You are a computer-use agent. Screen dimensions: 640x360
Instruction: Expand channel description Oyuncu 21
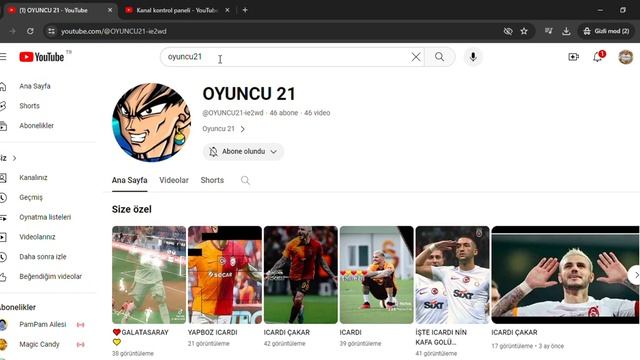pyautogui.click(x=223, y=129)
